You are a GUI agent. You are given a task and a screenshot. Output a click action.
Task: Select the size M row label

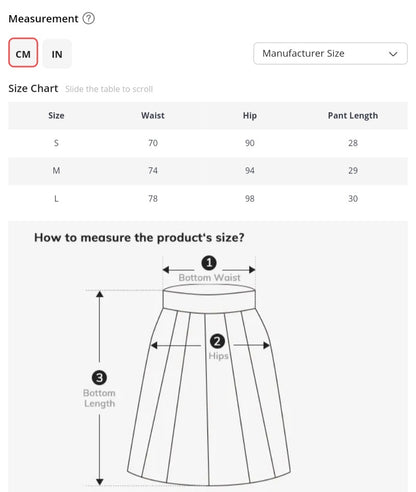[x=56, y=171]
